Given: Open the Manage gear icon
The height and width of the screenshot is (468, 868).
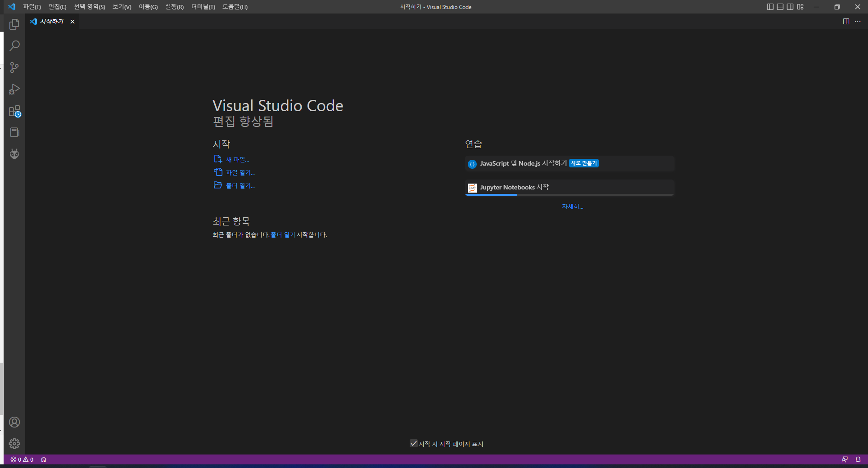Looking at the screenshot, I should click(14, 444).
